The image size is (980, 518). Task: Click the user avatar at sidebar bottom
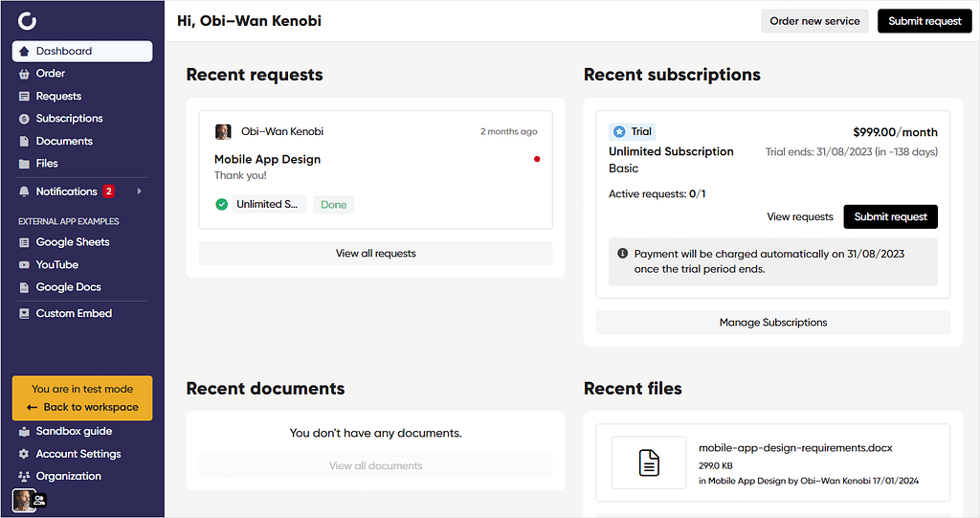pos(24,501)
